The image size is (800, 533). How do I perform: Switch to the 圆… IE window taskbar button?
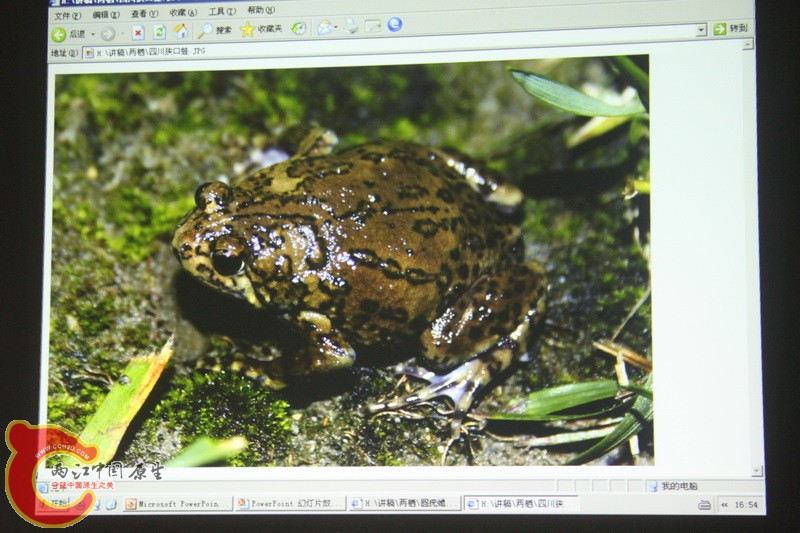[x=406, y=503]
